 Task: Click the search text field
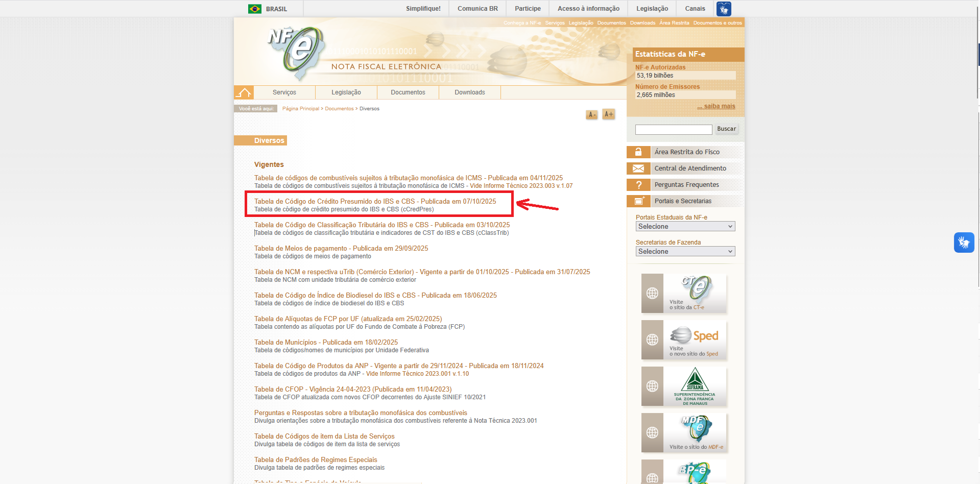673,130
